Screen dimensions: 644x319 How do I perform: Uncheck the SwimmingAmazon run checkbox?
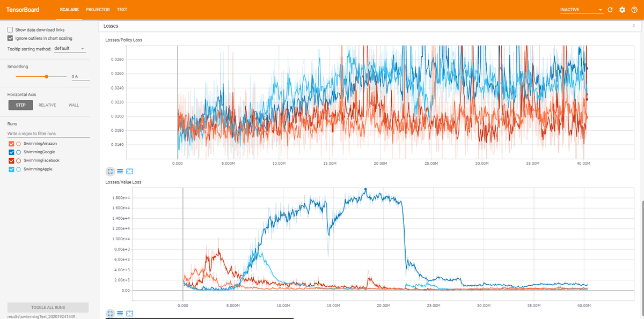coord(11,144)
